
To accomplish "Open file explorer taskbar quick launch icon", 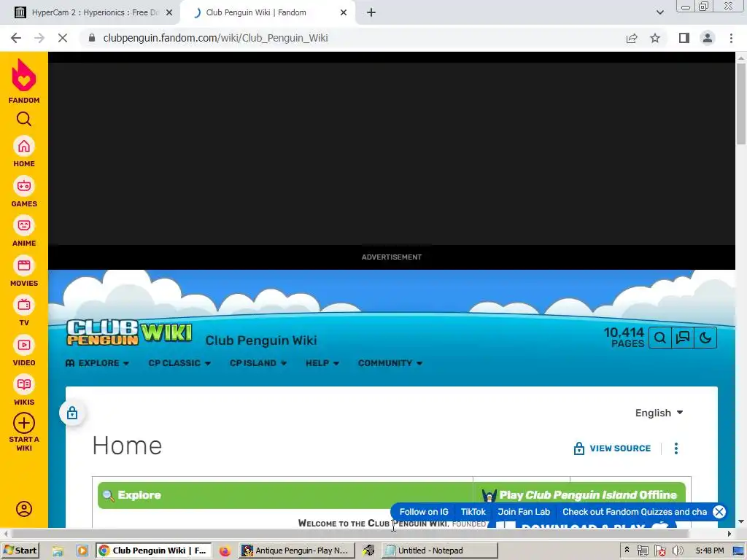I will click(x=58, y=551).
